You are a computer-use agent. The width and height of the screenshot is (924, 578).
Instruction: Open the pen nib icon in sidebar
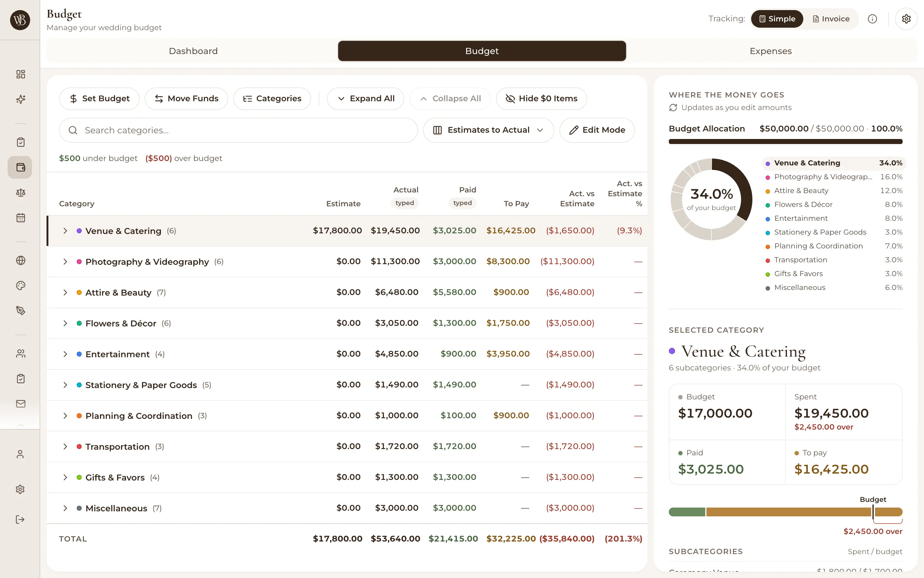(21, 311)
